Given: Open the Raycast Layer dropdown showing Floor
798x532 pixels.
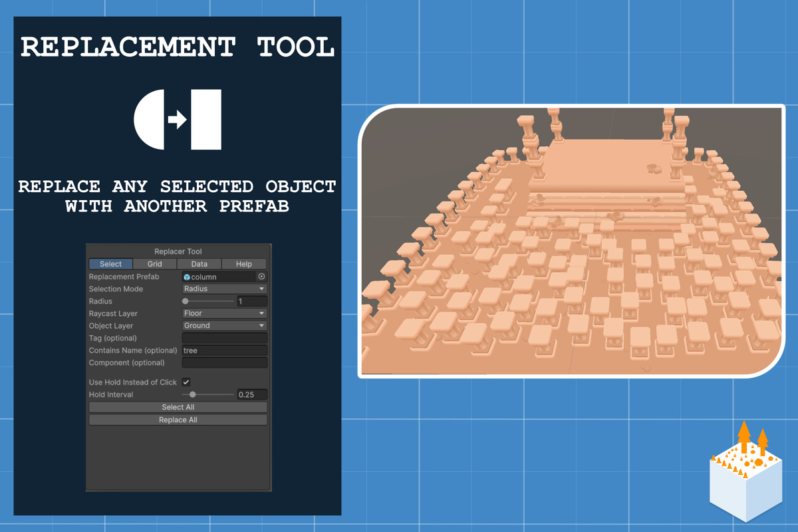Looking at the screenshot, I should (224, 313).
